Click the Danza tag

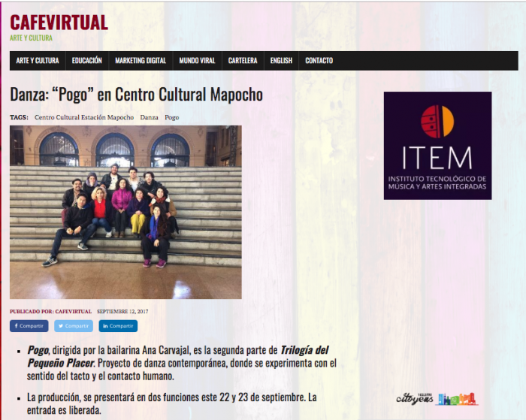(x=150, y=117)
